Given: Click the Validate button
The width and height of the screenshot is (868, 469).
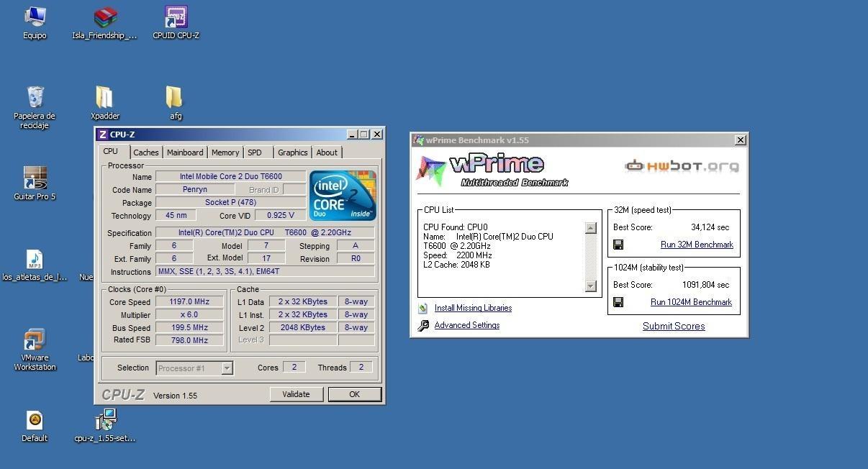Looking at the screenshot, I should tap(296, 394).
